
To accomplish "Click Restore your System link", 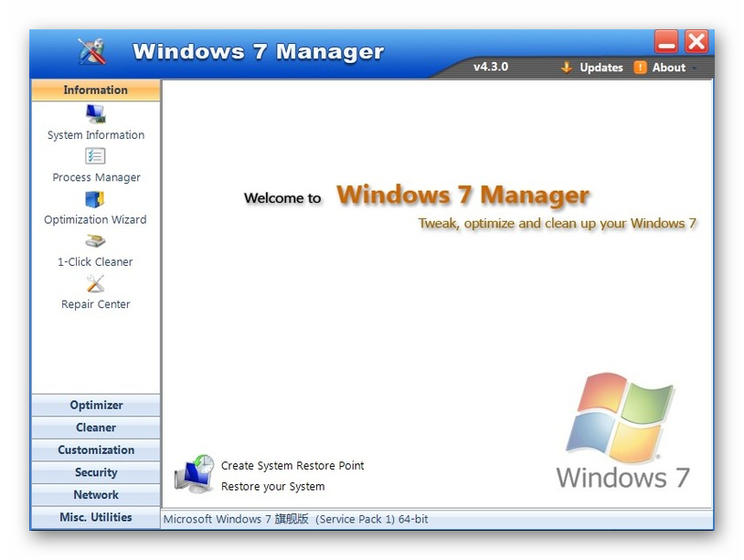I will 273,487.
